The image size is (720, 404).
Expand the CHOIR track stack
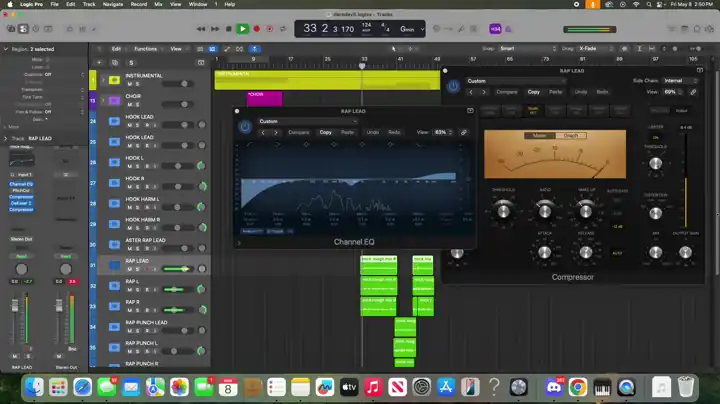[103, 101]
